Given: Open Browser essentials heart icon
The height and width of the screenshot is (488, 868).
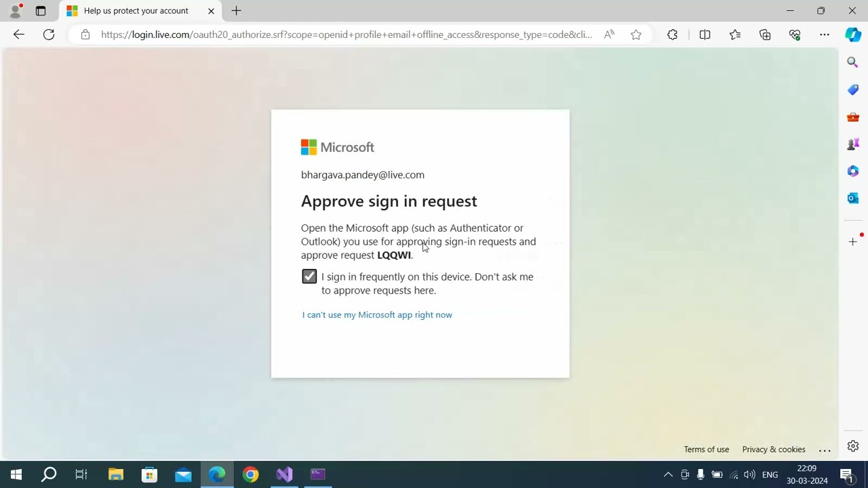Looking at the screenshot, I should click(x=795, y=35).
